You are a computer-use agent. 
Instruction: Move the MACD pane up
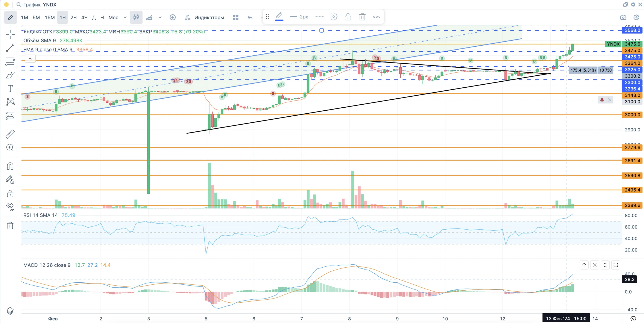[584, 265]
